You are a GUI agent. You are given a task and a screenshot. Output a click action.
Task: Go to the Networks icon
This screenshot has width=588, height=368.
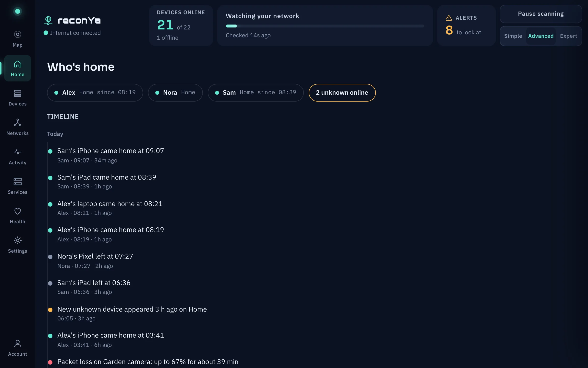point(17,123)
